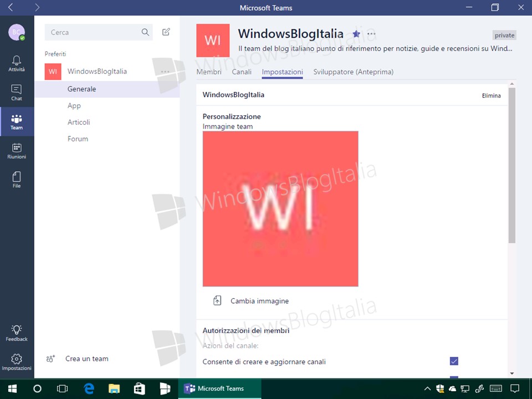Click the Microsoft Teams taskbar button
532x399 pixels.
tap(220, 388)
